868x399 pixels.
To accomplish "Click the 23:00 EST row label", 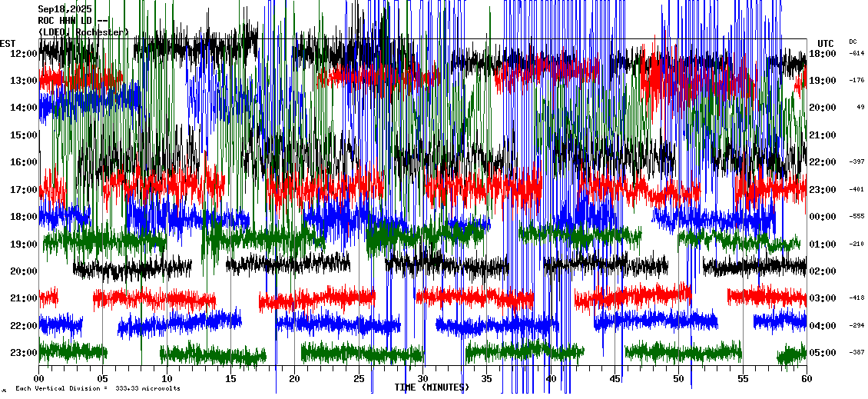I will pos(23,353).
